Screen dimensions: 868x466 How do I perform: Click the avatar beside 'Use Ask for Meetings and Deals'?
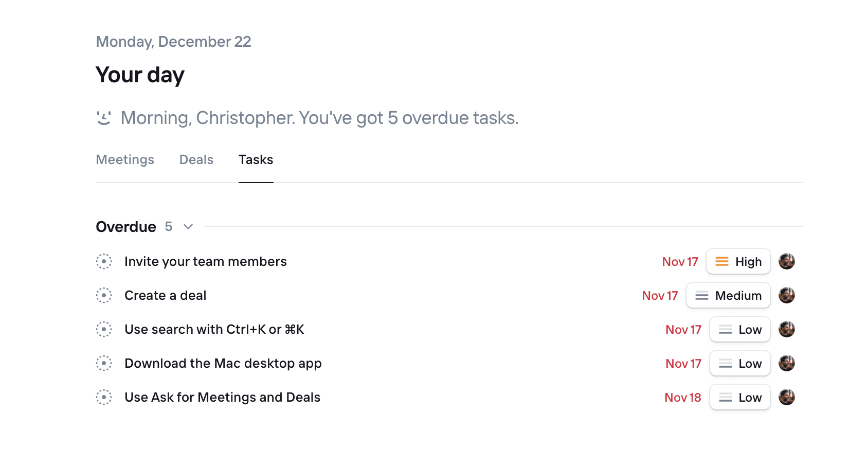click(x=787, y=397)
